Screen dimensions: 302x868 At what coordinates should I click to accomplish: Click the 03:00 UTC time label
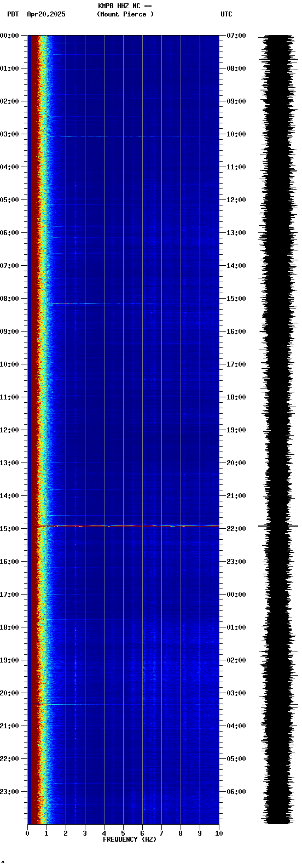point(236,693)
